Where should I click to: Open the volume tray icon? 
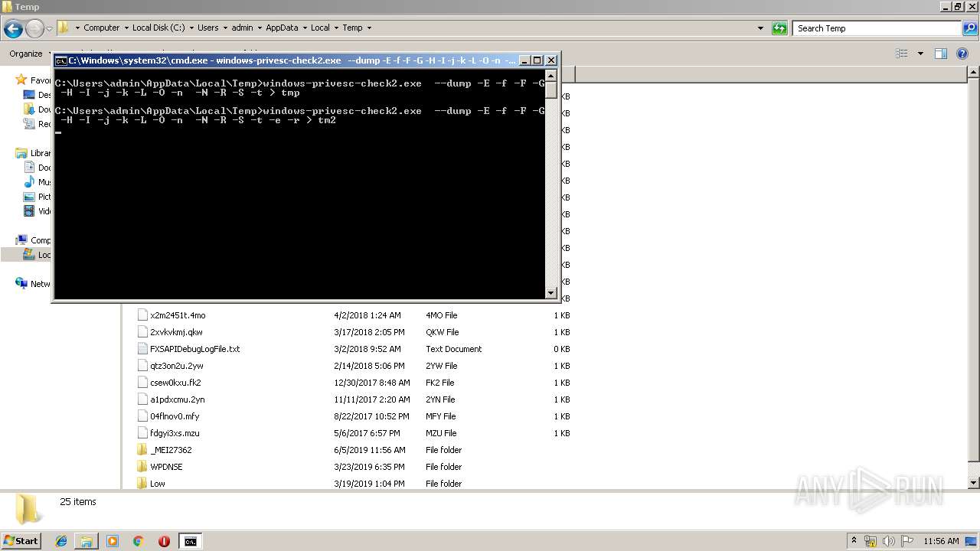[889, 541]
